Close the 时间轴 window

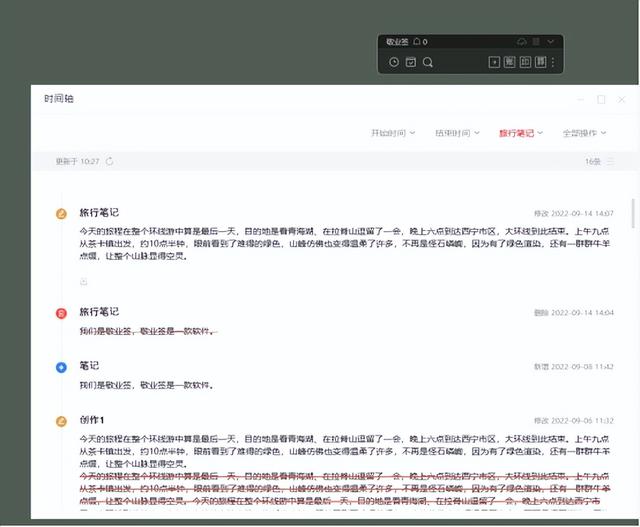pos(621,99)
